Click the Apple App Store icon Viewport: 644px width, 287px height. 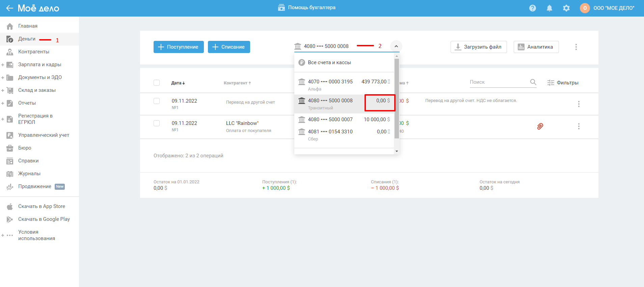[10, 207]
